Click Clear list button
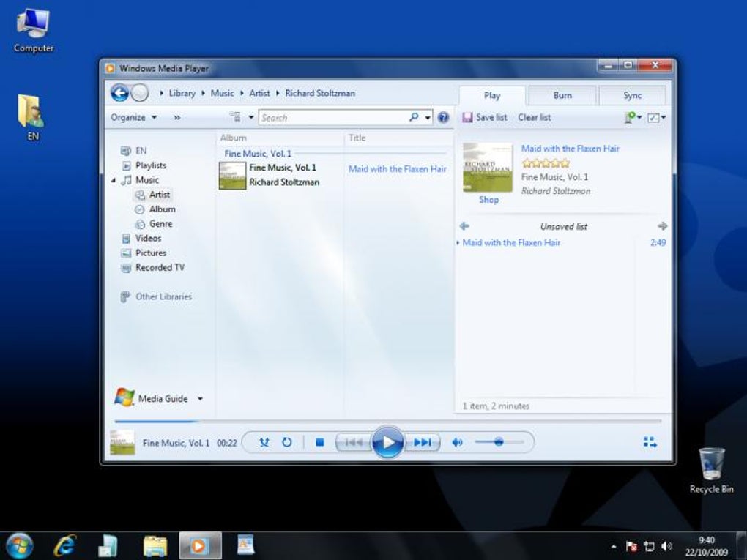747x560 pixels. click(534, 117)
